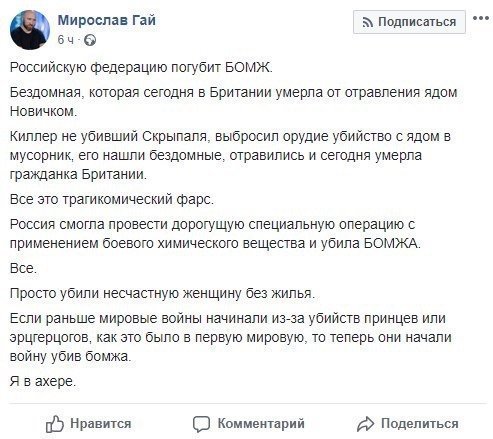493x439 pixels.
Task: Click the paragraph about Новичком poisoning
Action: (233, 102)
